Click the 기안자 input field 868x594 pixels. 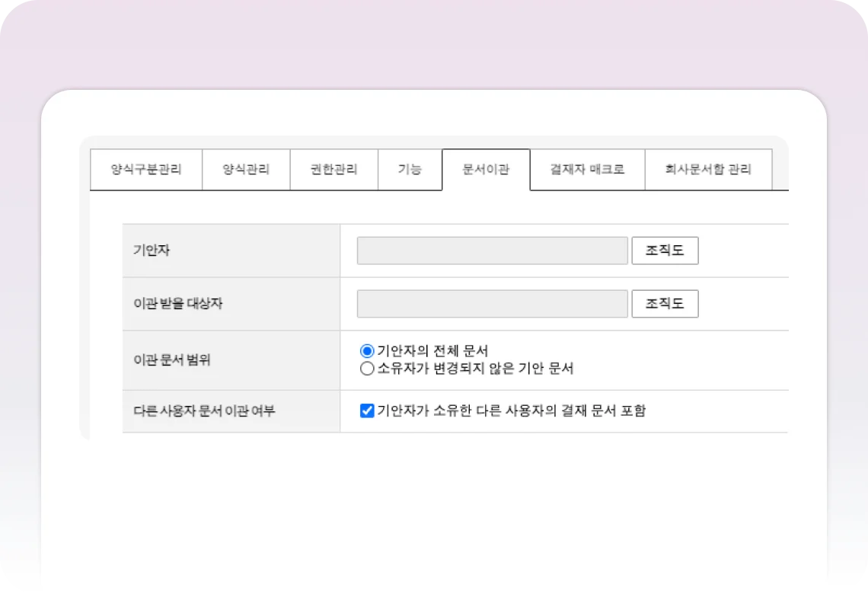492,251
